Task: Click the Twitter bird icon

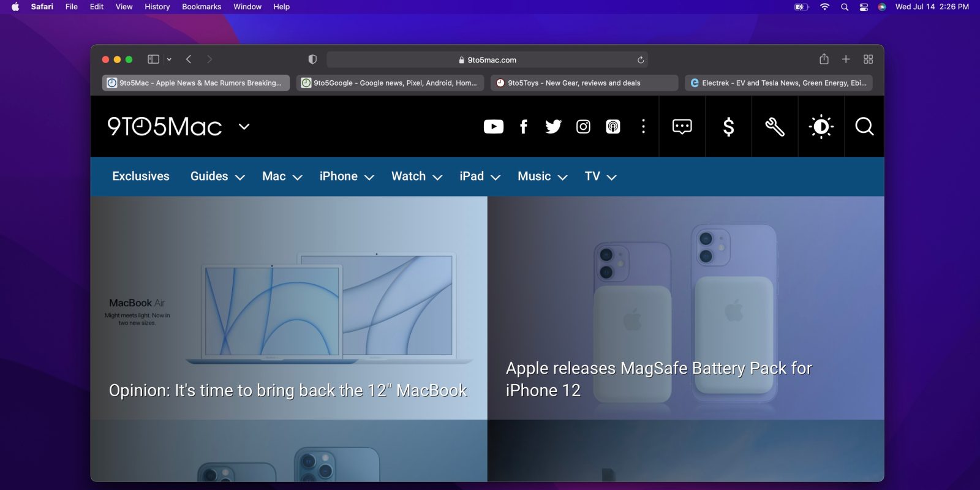Action: click(553, 127)
